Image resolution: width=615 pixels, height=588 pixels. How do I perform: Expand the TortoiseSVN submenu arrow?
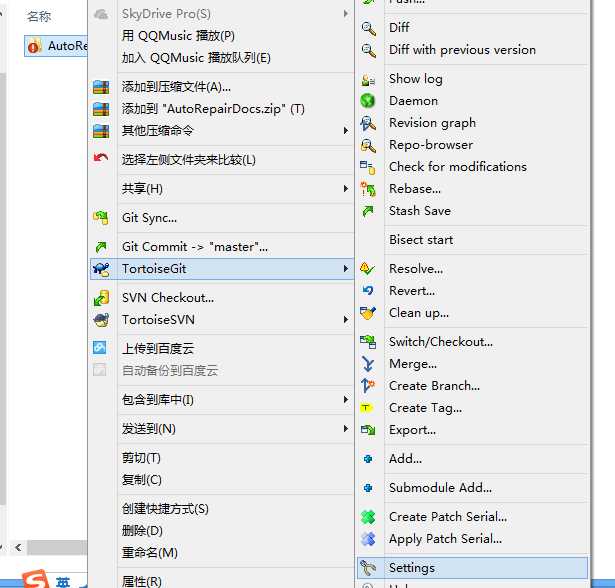pos(346,320)
